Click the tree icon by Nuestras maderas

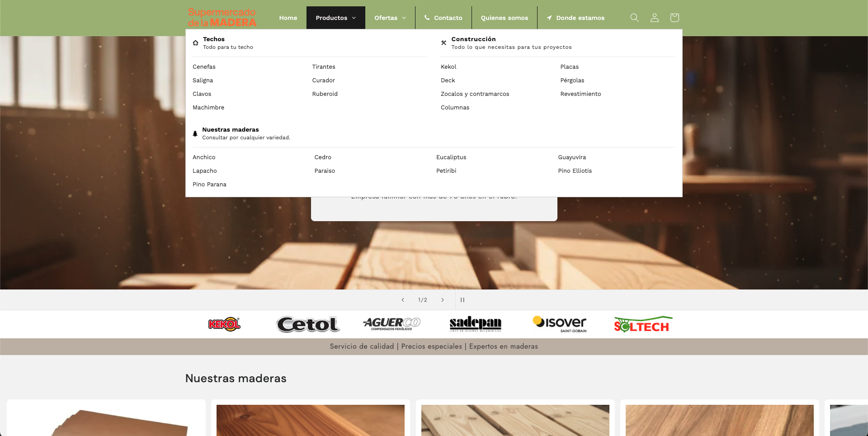[195, 133]
